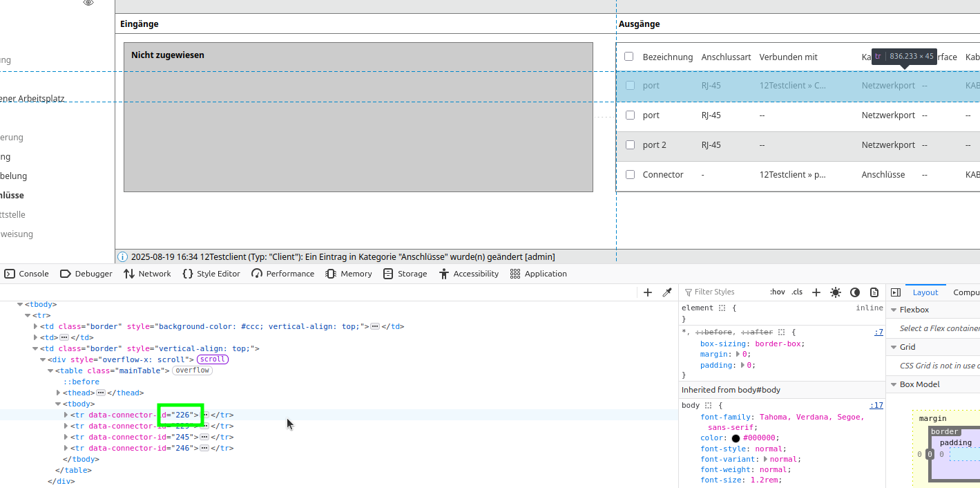The height and width of the screenshot is (488, 980).
Task: Toggle light color scheme simulation (sun icon)
Action: point(836,292)
